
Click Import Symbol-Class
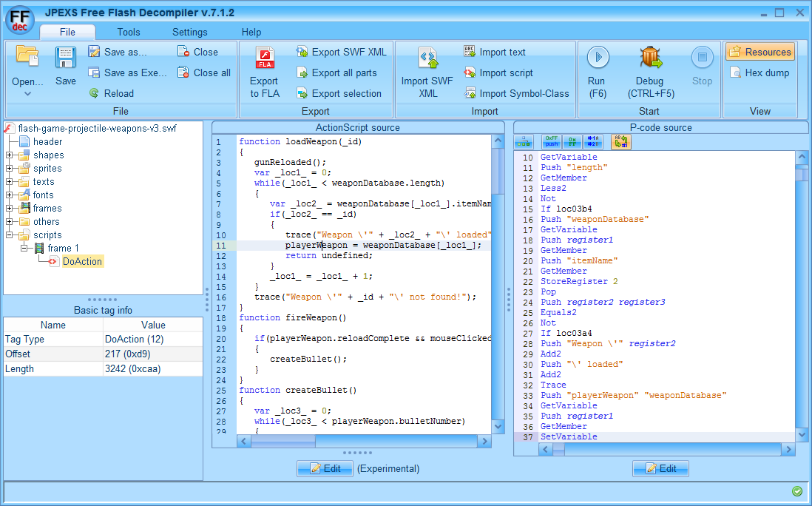point(516,93)
